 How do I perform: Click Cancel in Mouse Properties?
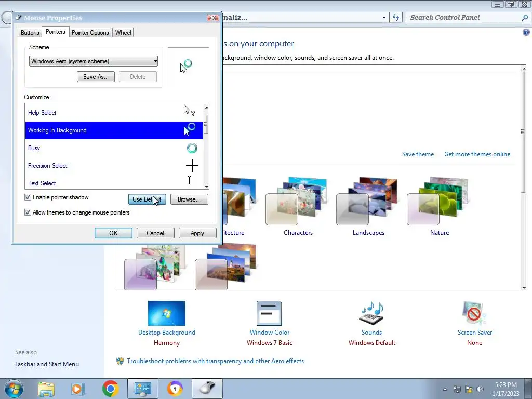coord(155,233)
